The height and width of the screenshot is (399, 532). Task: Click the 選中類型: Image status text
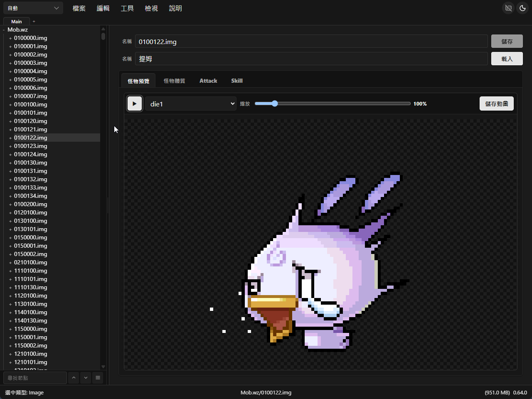24,392
